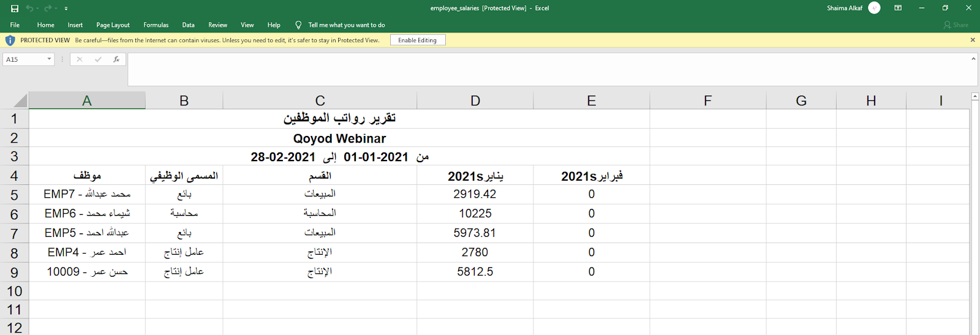Image resolution: width=980 pixels, height=335 pixels.
Task: Click the Insert Function fx icon
Action: [116, 59]
